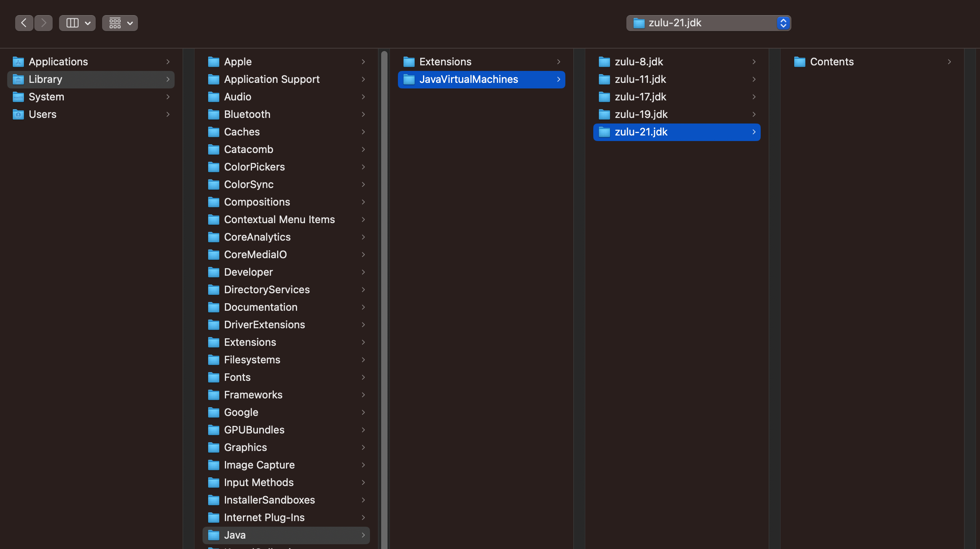Screen dimensions: 980x549
Task: Click the group-by grid icon
Action: point(115,23)
